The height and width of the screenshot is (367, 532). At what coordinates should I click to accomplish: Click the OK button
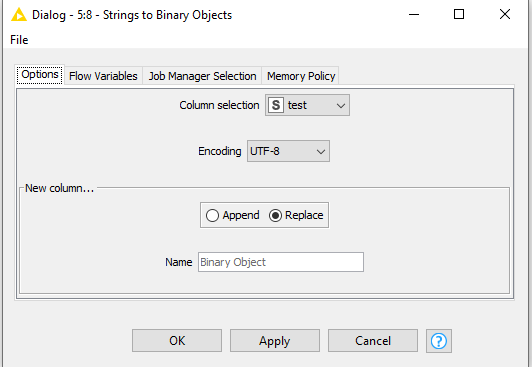point(177,341)
